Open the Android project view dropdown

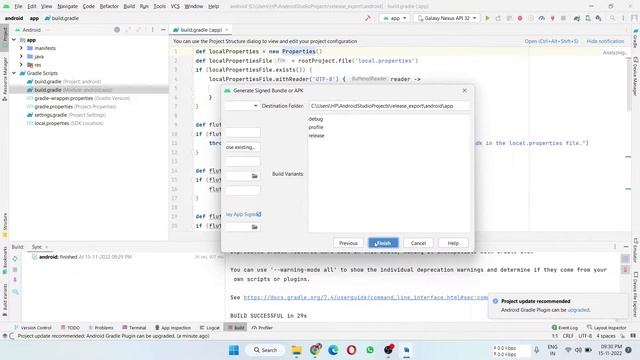(x=32, y=30)
